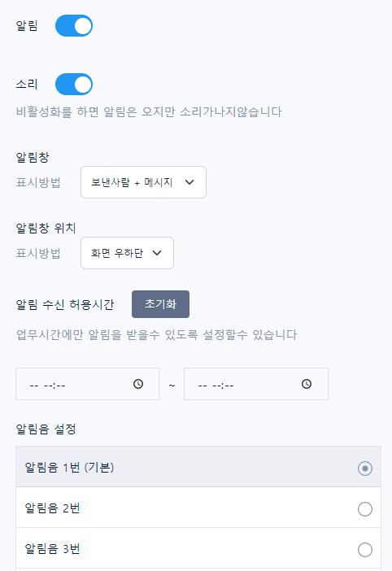Click the 알림음 3번 label text
Screen dimensions: 392x571
tap(52, 549)
